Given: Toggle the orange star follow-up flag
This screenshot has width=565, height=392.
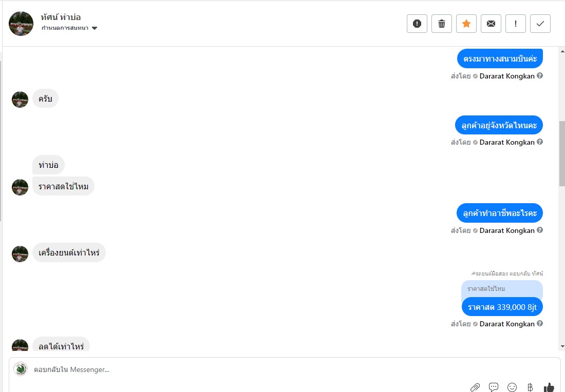Looking at the screenshot, I should coord(466,24).
